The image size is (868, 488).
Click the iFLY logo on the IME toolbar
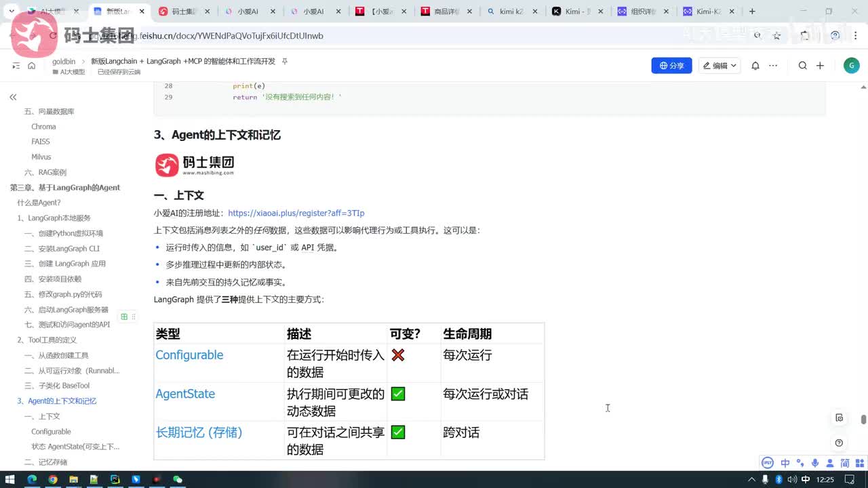click(x=768, y=463)
